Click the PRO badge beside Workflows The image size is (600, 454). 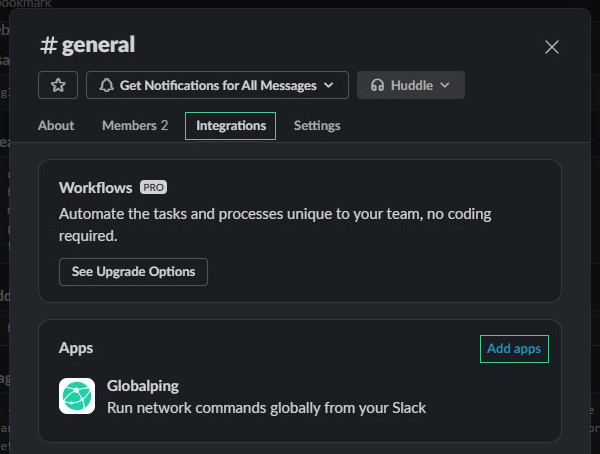click(153, 187)
